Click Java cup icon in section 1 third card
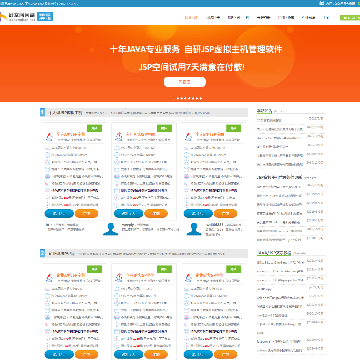This screenshot has width=360, height=360. (188, 136)
